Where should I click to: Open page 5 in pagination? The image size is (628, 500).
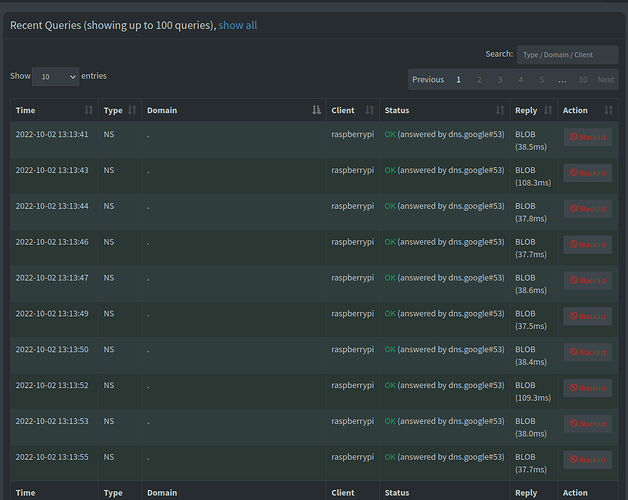pos(541,79)
